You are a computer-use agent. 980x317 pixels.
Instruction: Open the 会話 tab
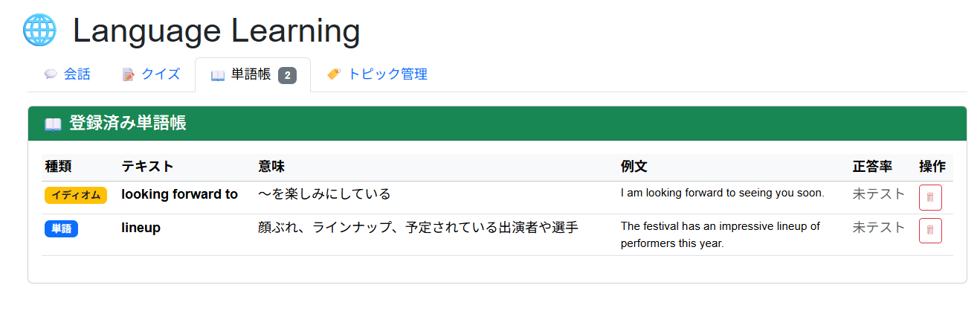pos(77,74)
